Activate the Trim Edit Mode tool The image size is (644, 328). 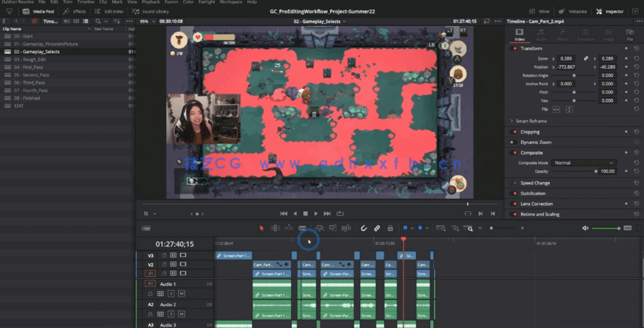[275, 228]
